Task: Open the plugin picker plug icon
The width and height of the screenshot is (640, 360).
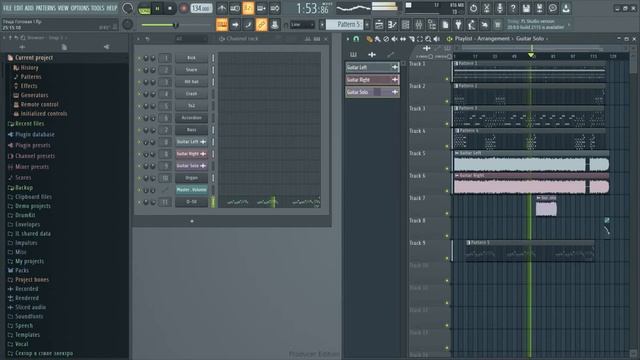Action: [458, 25]
